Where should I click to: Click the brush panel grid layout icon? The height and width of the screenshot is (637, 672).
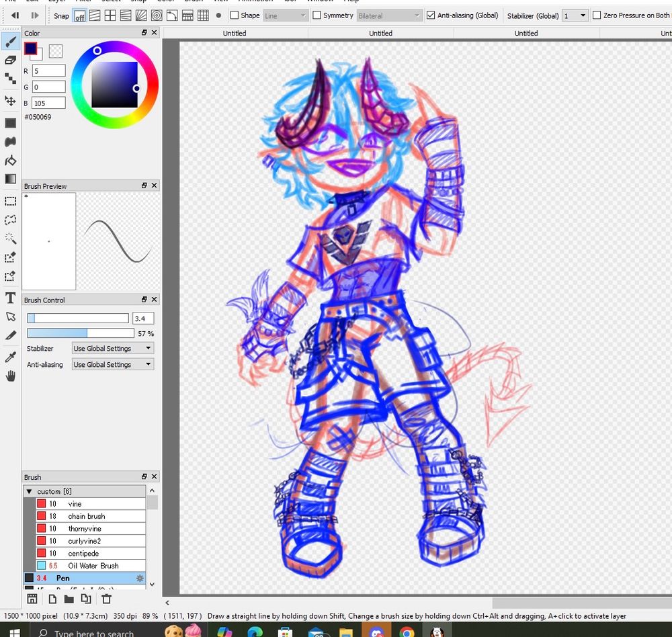coord(32,599)
